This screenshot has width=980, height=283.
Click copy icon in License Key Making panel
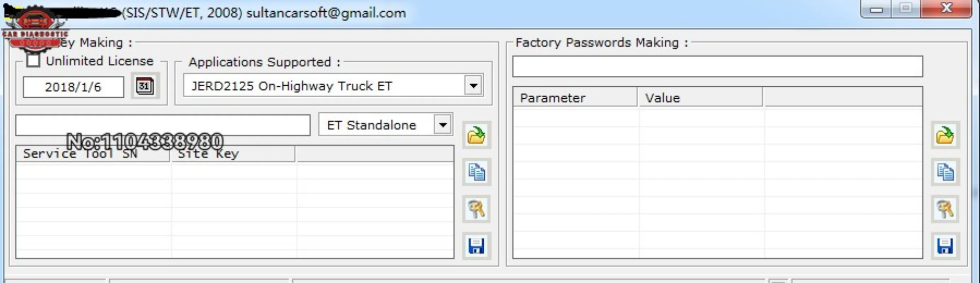pos(476,172)
